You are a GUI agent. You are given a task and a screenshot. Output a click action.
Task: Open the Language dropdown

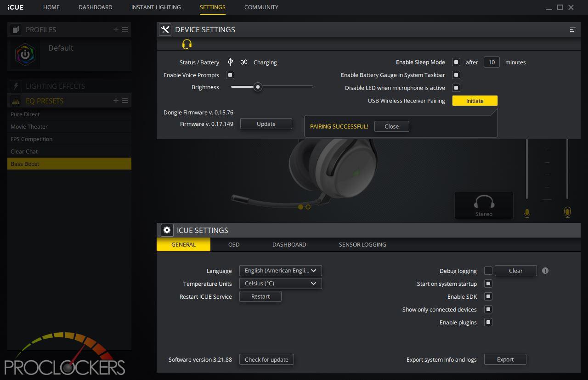pyautogui.click(x=280, y=271)
